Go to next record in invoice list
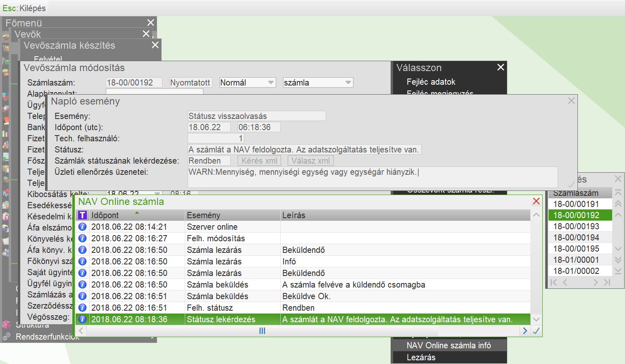 (596, 283)
